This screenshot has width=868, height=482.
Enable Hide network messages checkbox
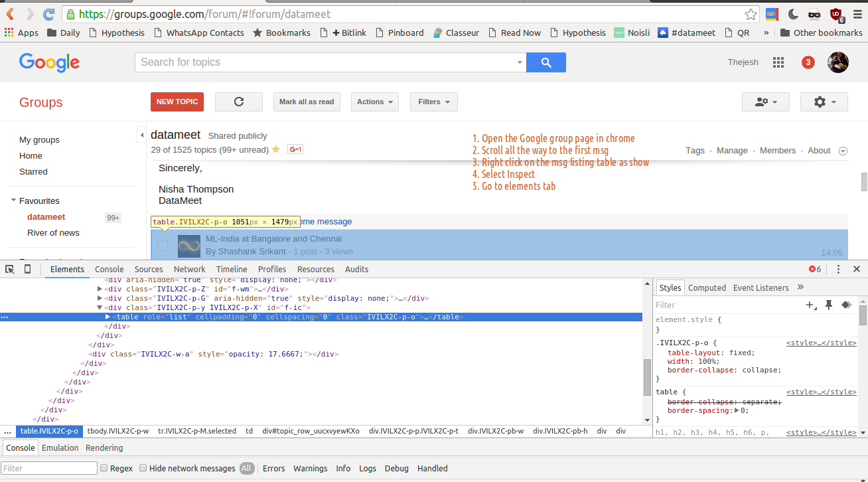click(143, 468)
